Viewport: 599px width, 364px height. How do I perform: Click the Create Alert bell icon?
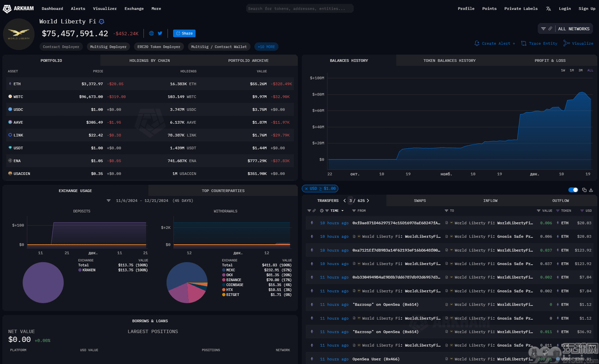pos(477,43)
